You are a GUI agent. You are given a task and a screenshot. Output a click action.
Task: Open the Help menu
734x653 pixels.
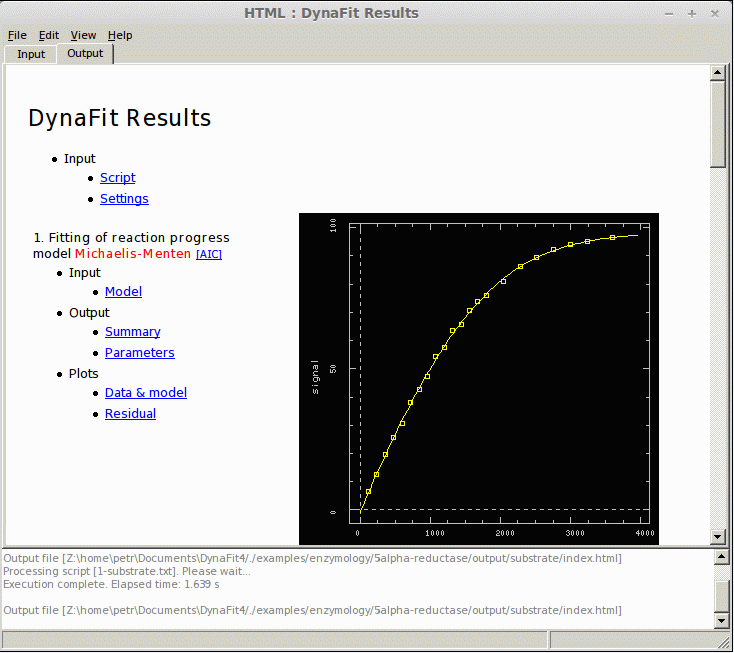coord(120,35)
